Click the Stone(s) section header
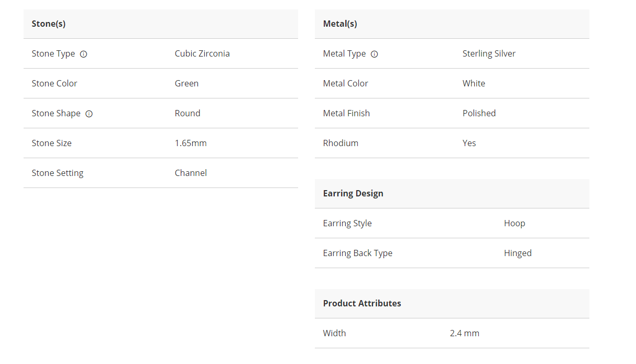The width and height of the screenshot is (636, 364). pyautogui.click(x=49, y=24)
